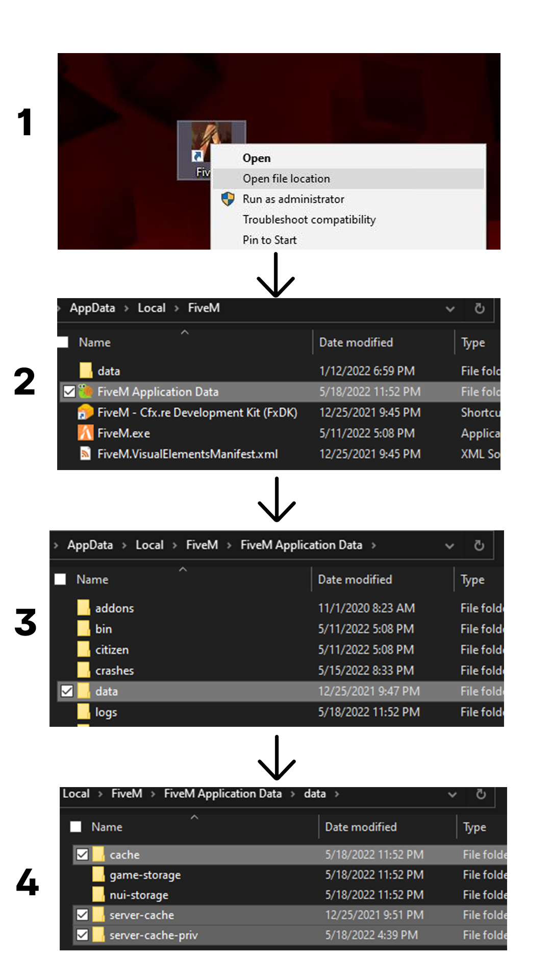
Task: Click the 'logs' folder icon
Action: coord(84,712)
